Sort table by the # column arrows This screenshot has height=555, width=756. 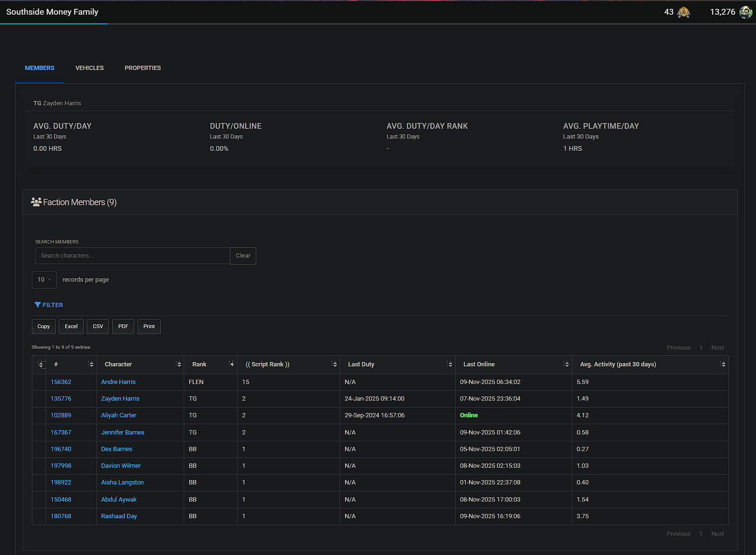(91, 364)
